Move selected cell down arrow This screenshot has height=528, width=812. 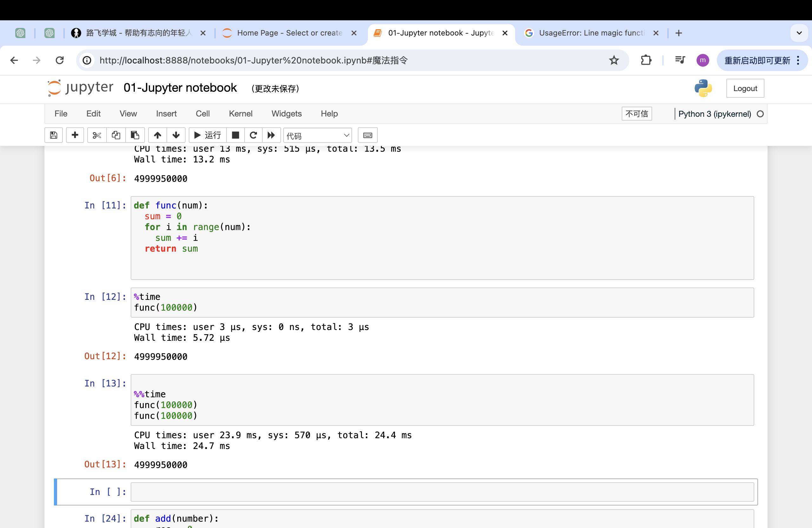176,135
